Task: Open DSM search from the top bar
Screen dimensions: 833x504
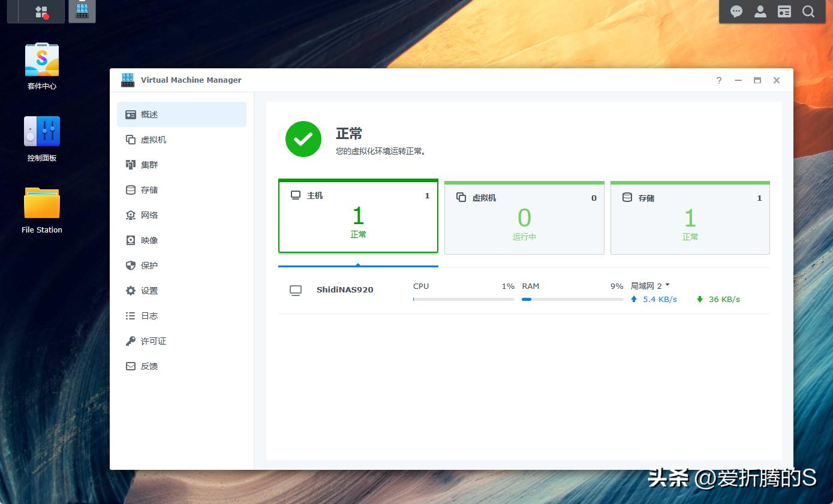Action: coord(809,11)
